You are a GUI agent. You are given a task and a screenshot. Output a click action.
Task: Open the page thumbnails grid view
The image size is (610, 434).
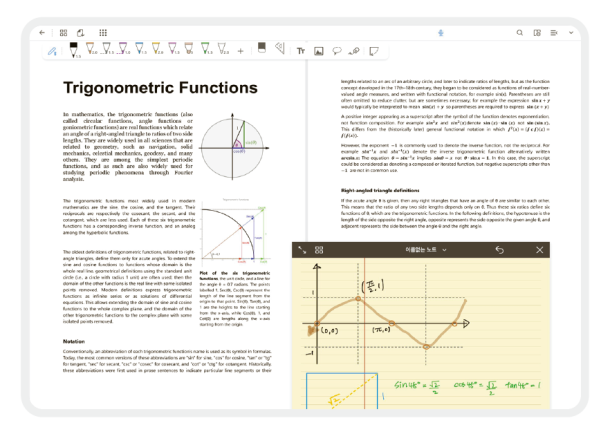tap(63, 33)
